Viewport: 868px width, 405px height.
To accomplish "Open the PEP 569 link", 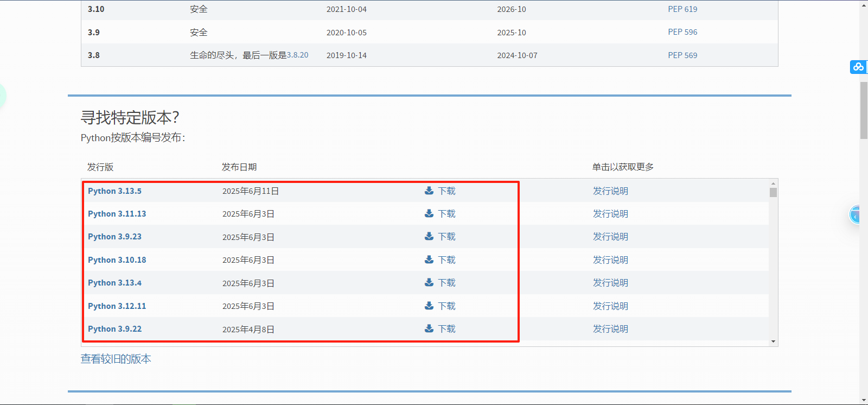I will 682,55.
